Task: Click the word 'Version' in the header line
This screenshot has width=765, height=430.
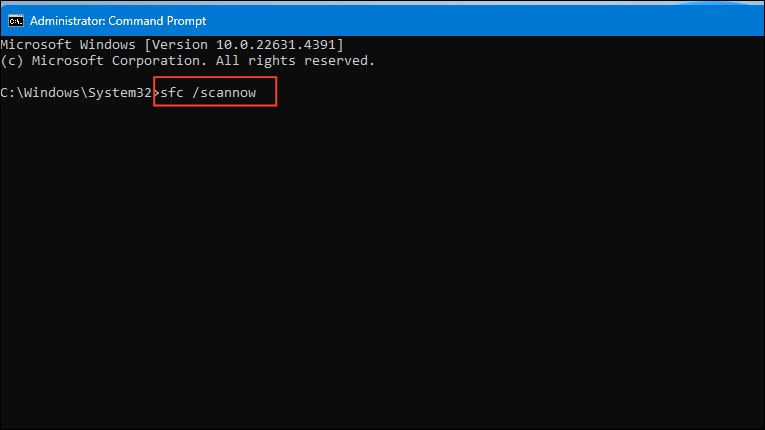Action: [180, 44]
